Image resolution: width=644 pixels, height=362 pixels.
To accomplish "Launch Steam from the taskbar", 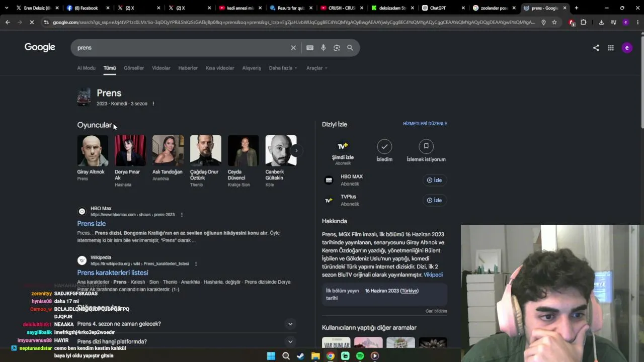I will [x=300, y=356].
